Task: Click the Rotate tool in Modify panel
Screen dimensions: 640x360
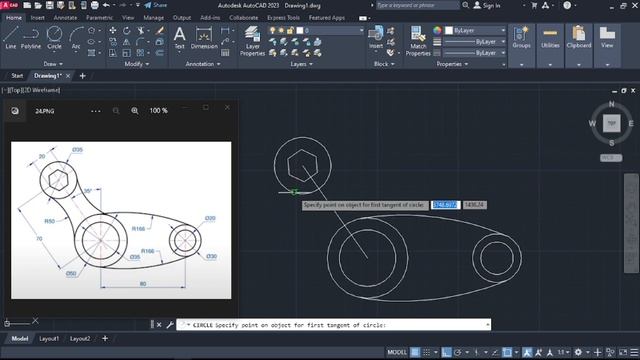Action: (127, 31)
